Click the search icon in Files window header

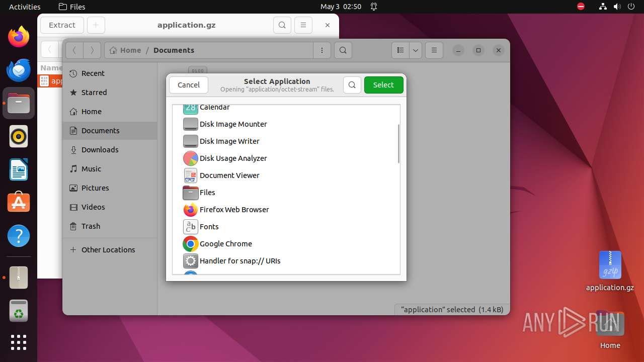(343, 50)
